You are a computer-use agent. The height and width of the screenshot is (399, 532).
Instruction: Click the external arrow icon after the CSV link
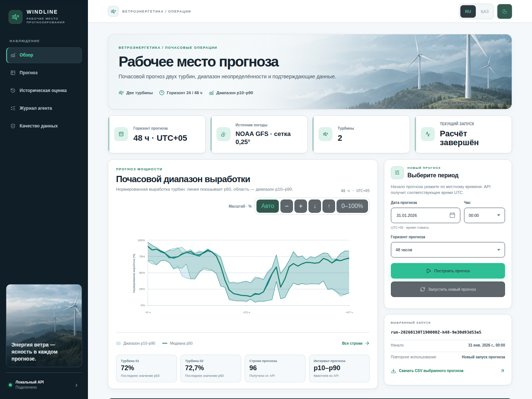tap(502, 371)
